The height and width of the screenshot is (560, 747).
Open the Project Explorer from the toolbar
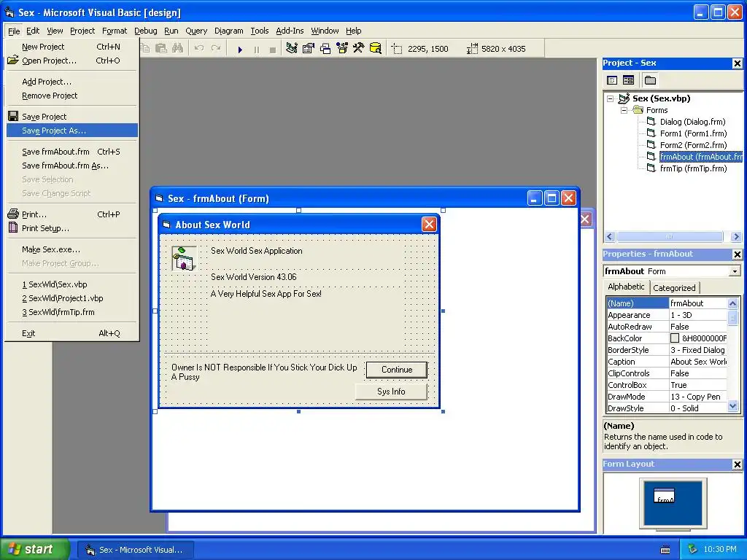pyautogui.click(x=292, y=49)
